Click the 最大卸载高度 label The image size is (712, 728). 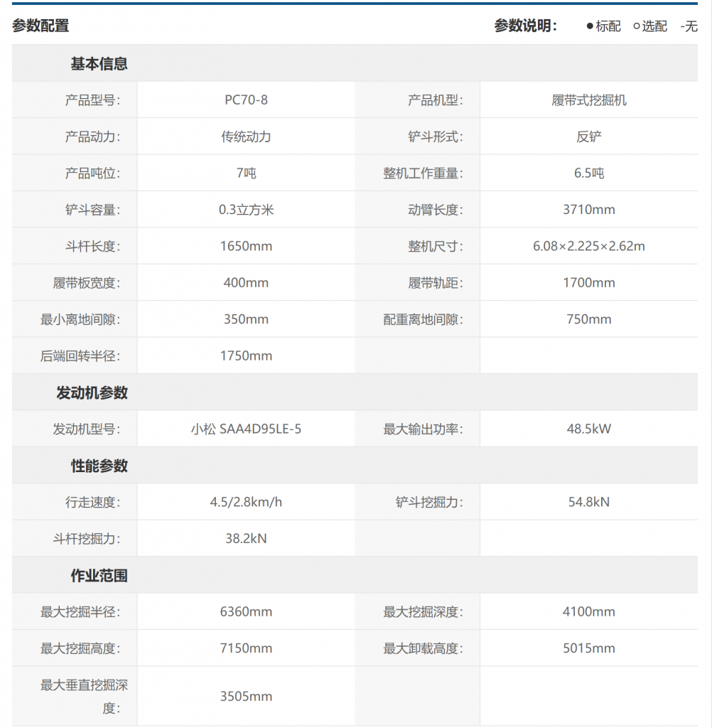[x=423, y=648]
